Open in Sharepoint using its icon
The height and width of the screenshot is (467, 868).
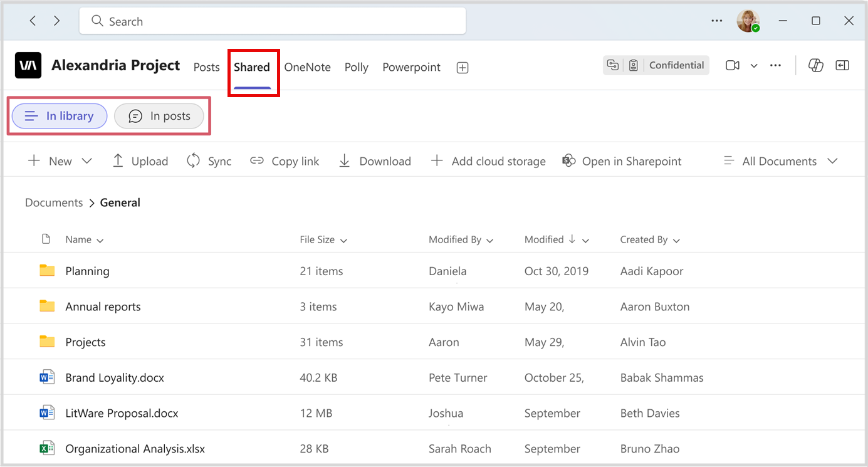[x=568, y=160]
